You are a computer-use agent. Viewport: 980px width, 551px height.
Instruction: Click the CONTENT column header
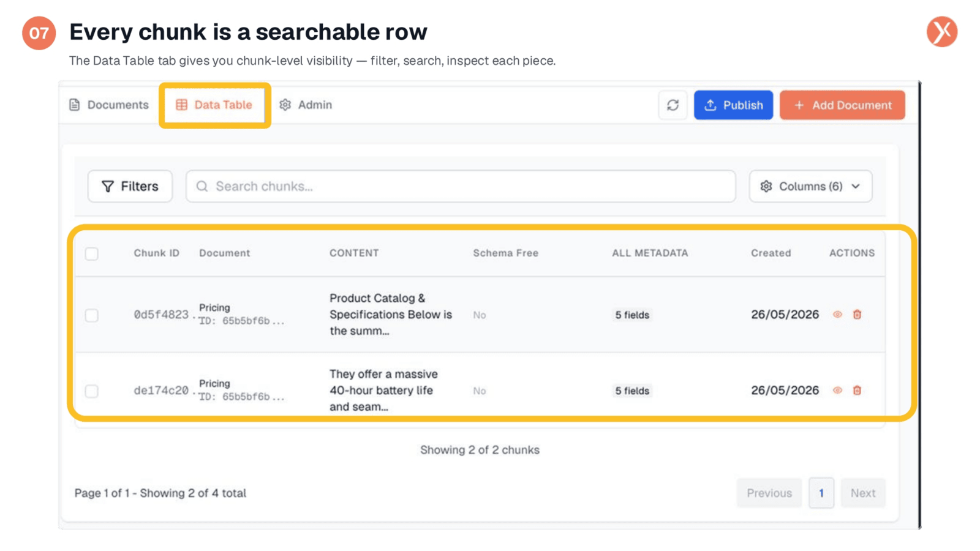coord(354,253)
